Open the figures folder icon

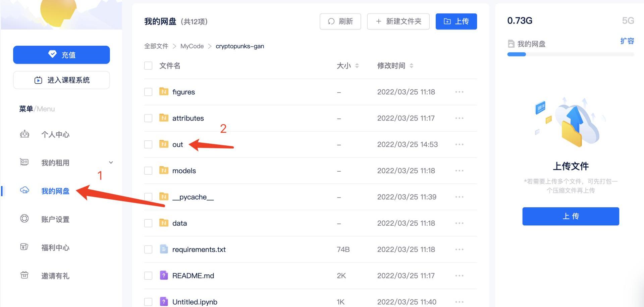pyautogui.click(x=164, y=92)
